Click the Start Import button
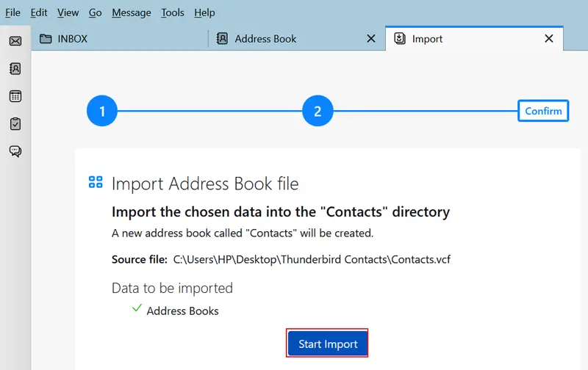Viewport: 588px width, 370px height. (x=328, y=344)
